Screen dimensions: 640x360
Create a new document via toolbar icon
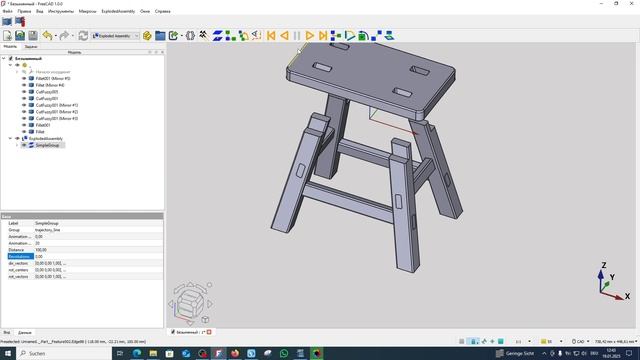7,36
